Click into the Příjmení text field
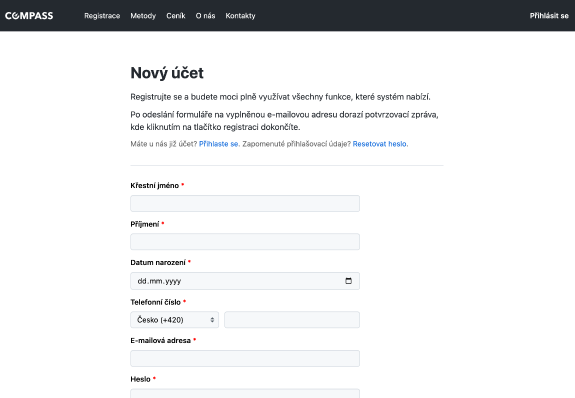Screen dimensions: 575x398 pos(245,242)
